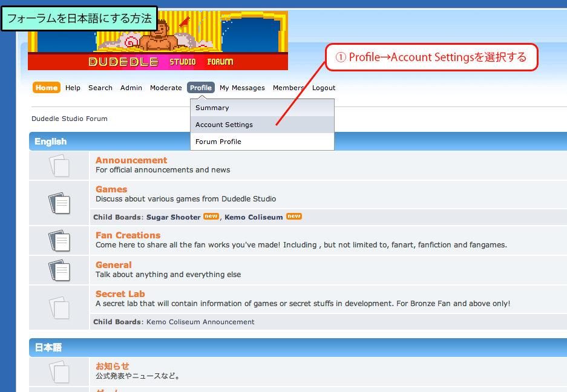This screenshot has height=392, width=567.
Task: Open the Search menu item
Action: (100, 88)
